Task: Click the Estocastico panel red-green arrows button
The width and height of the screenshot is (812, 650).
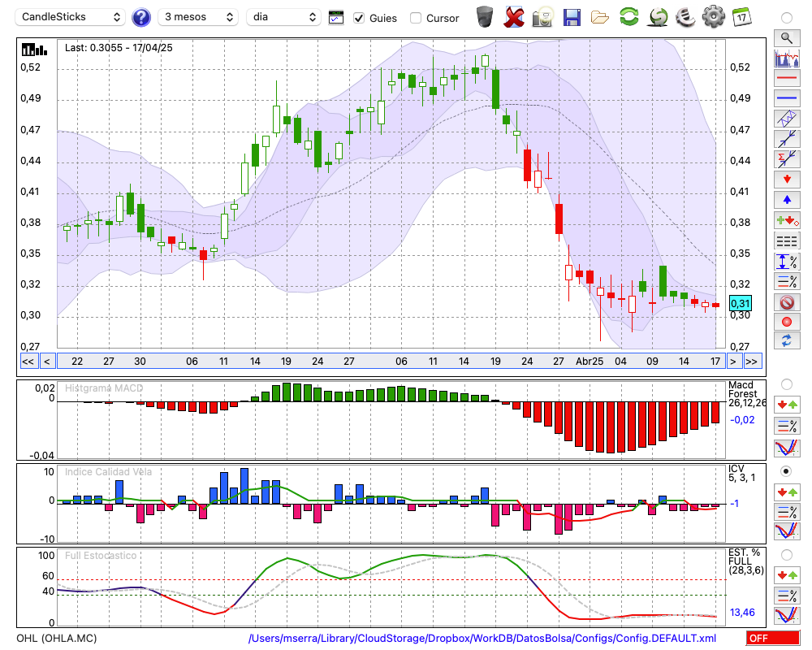Action: (787, 574)
